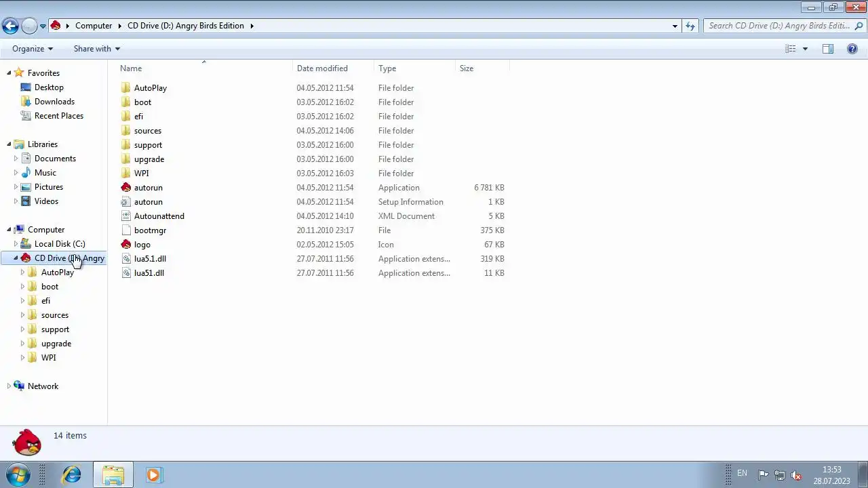
Task: Toggle the preview pane button
Action: pyautogui.click(x=828, y=49)
